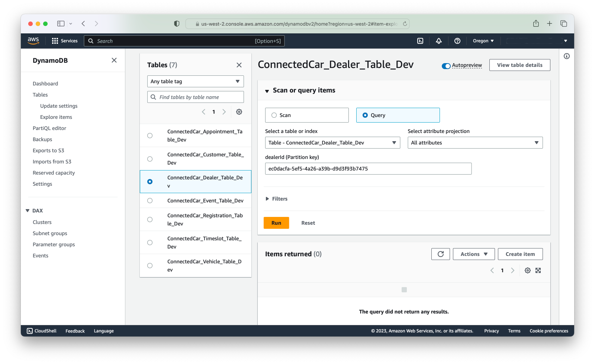The height and width of the screenshot is (364, 595).
Task: Go to previous page of items returned
Action: 492,270
